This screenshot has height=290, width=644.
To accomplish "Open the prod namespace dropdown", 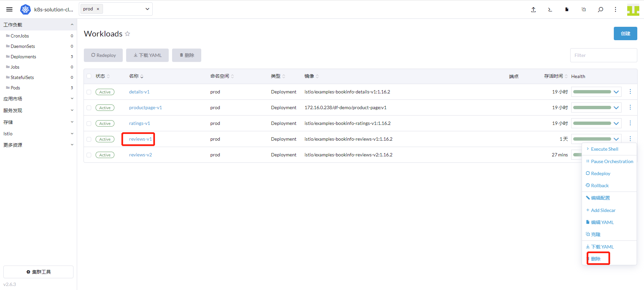I will coord(147,9).
